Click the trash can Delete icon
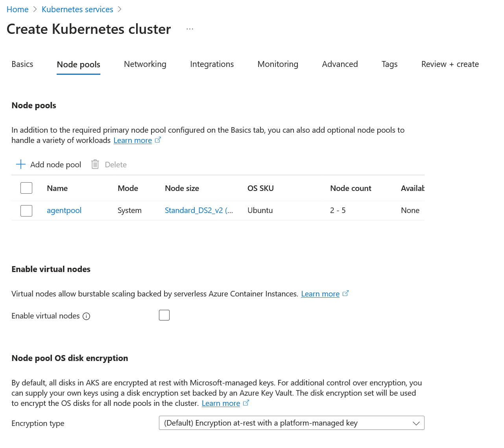The image size is (504, 448). (x=95, y=165)
